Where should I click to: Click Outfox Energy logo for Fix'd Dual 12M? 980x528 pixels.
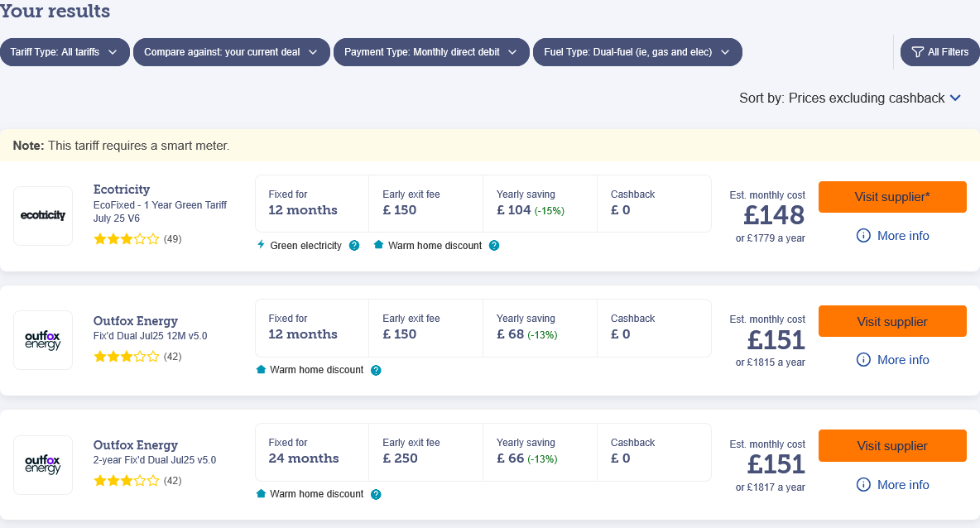tap(43, 340)
